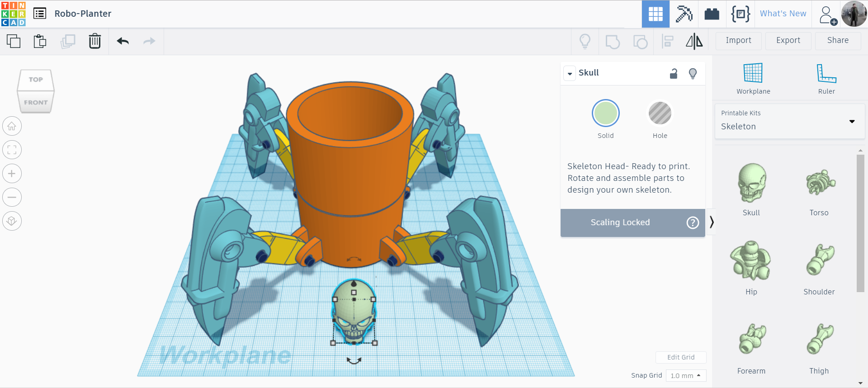Toggle the lock editing padlock for Skull
Screen dimensions: 868x388
click(x=674, y=73)
